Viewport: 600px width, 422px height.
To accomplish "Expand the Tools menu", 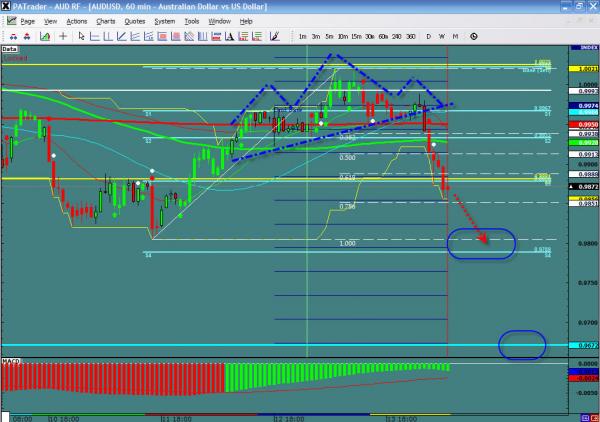I will point(190,20).
